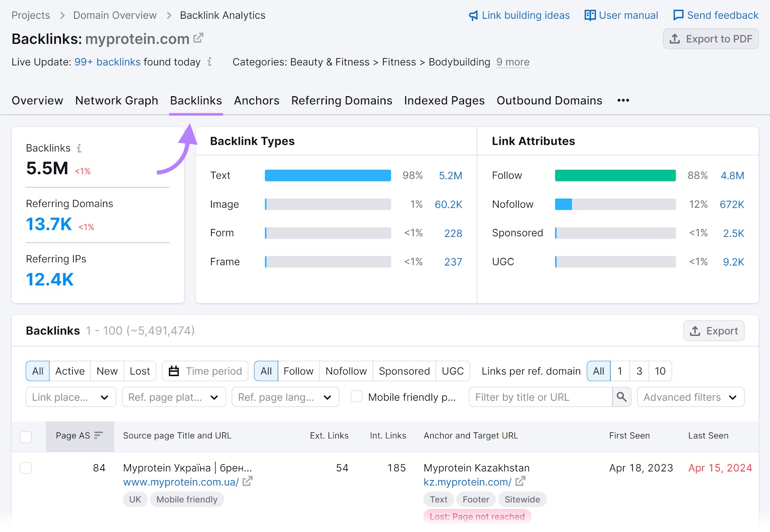The height and width of the screenshot is (532, 770).
Task: Check the checkbox for the Myprotein Ukraine row
Action: coord(26,468)
